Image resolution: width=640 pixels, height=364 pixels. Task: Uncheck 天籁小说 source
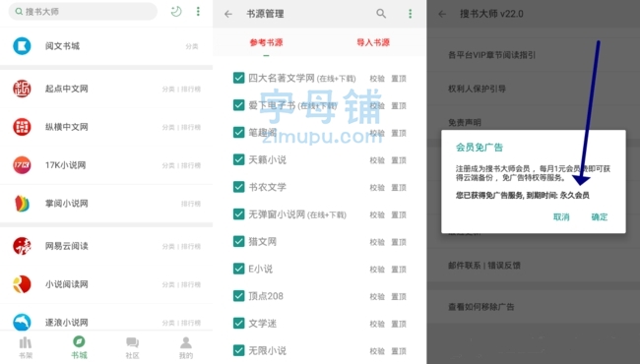point(239,159)
